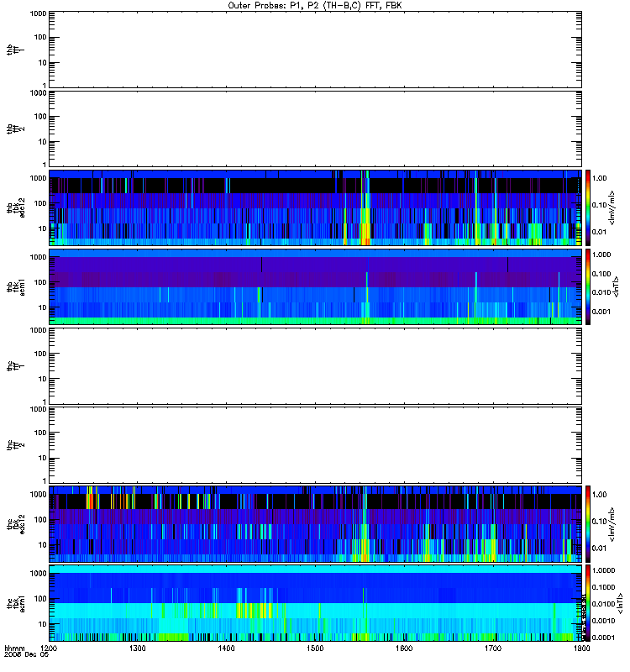Click the "1000" y-tick of thb FFT 1 panel
Image resolution: width=630 pixels, height=672 pixels.
tap(38, 13)
